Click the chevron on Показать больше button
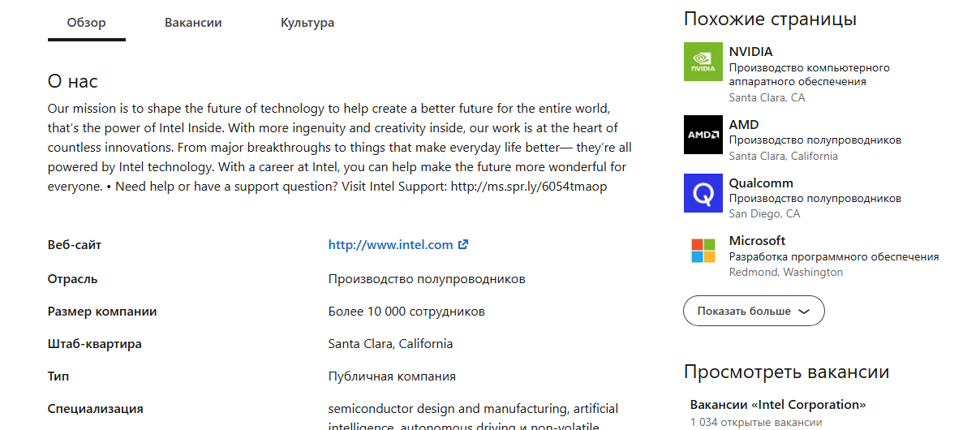 [804, 311]
